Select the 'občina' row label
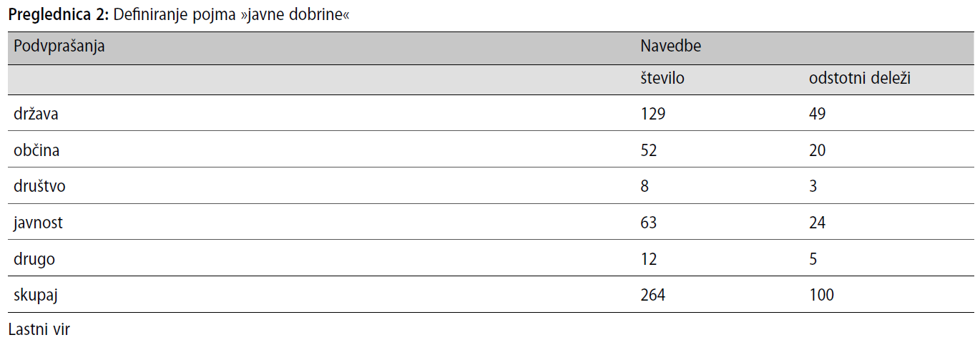980x345 pixels. click(x=36, y=150)
